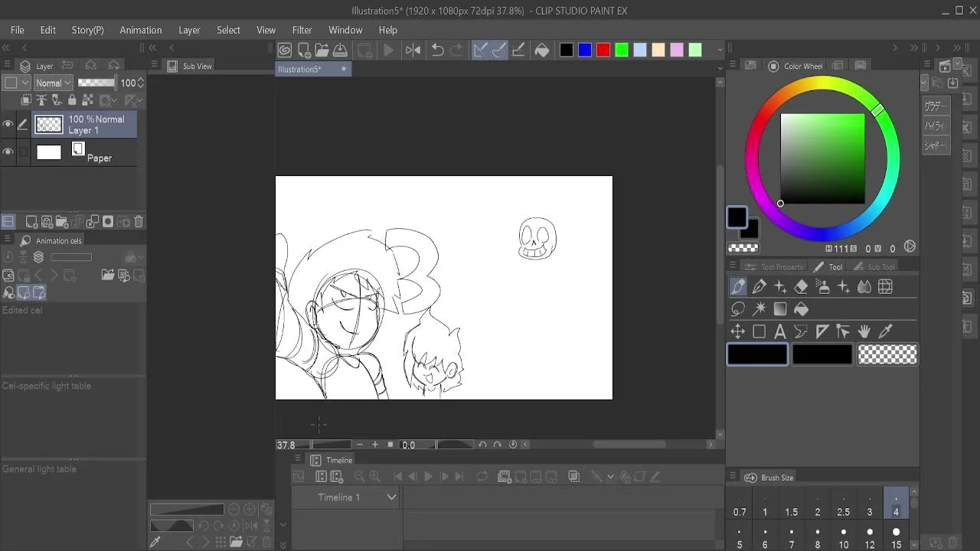Select the Auto select magic wand tool
The image size is (980, 551).
(x=759, y=309)
